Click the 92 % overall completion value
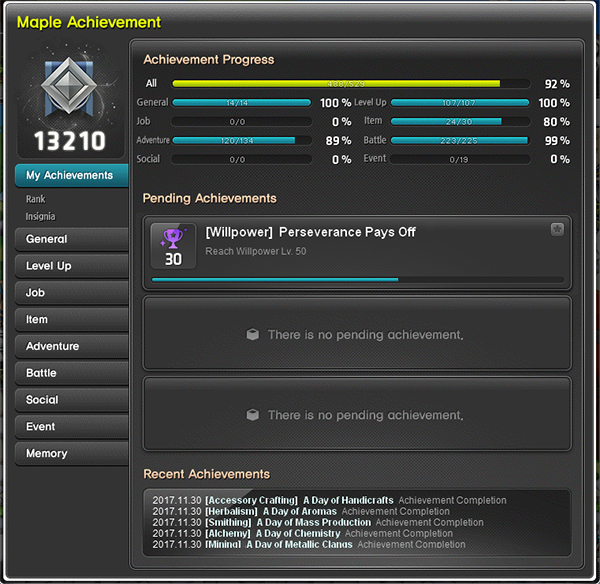Screen dimensions: 600x584 pyautogui.click(x=557, y=84)
